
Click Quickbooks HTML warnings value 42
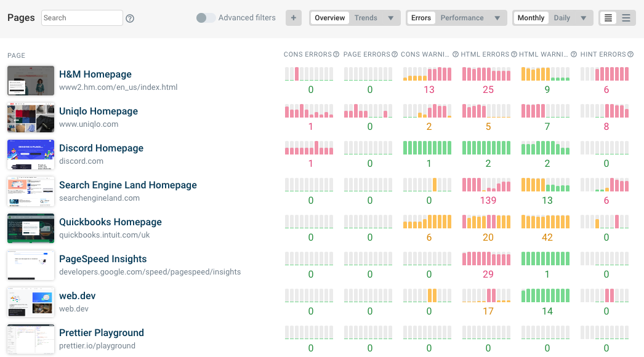click(547, 238)
